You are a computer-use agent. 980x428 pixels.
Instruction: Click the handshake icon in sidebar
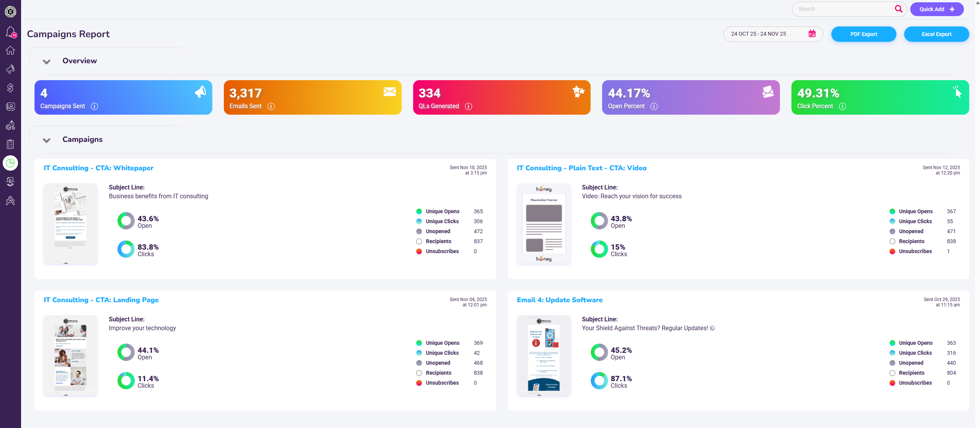click(x=10, y=182)
